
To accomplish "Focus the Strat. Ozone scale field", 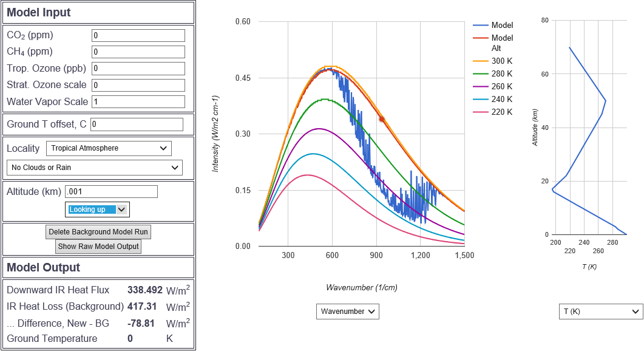I will 138,85.
